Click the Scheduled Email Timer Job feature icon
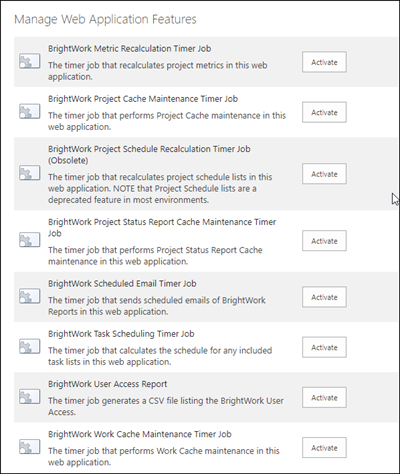 (30, 296)
